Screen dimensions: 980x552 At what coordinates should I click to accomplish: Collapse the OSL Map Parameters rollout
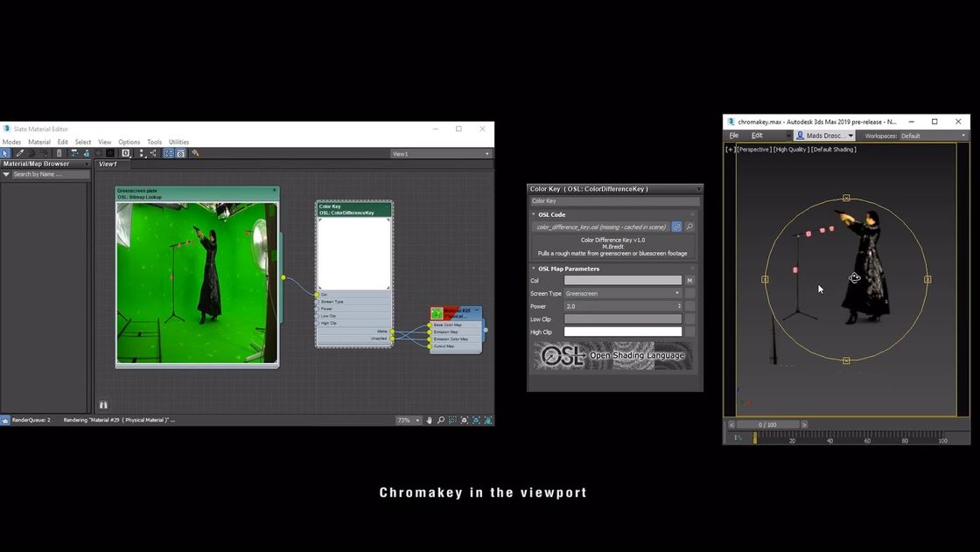534,269
